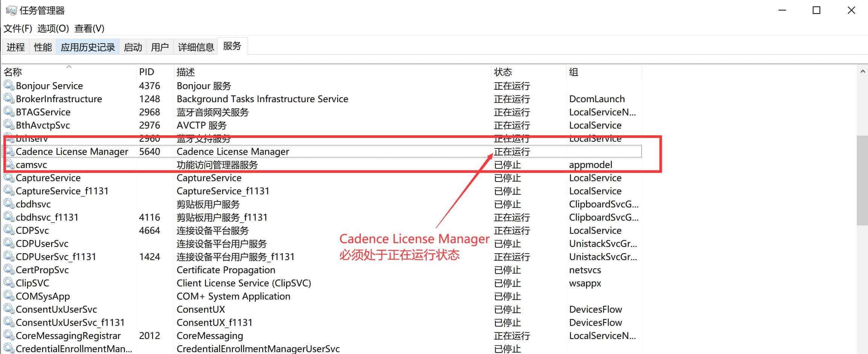Select the 服务 tab
868x354 pixels.
coord(232,46)
